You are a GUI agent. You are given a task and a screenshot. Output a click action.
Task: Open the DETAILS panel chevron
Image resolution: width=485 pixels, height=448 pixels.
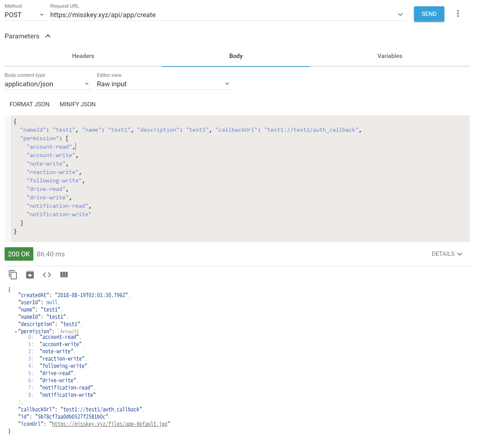(459, 254)
